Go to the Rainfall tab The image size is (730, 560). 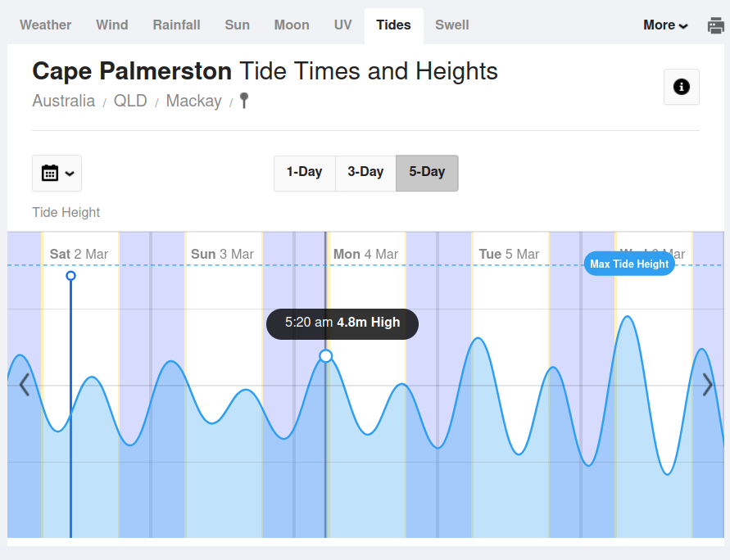click(176, 25)
